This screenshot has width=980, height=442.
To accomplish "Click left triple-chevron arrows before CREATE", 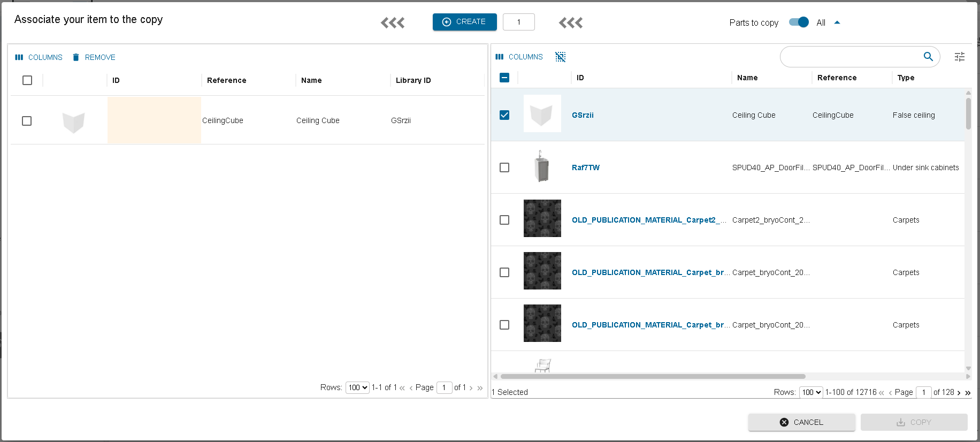I will (x=393, y=22).
